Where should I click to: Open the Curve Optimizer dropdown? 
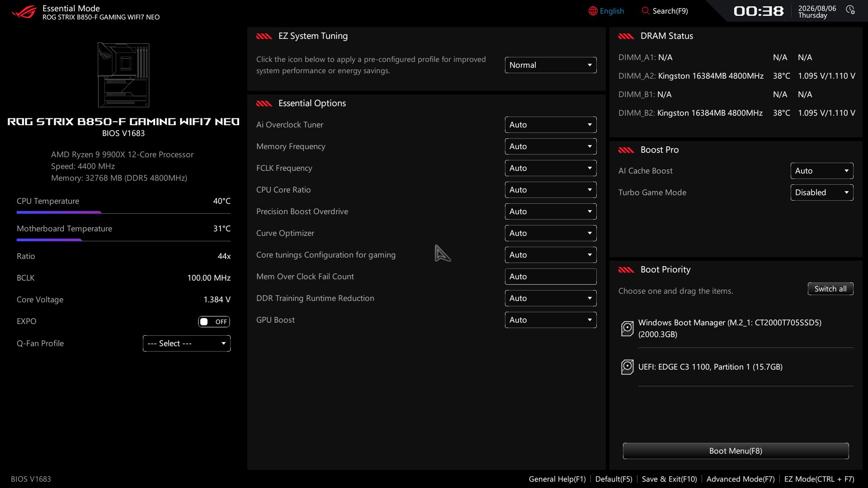(x=551, y=233)
